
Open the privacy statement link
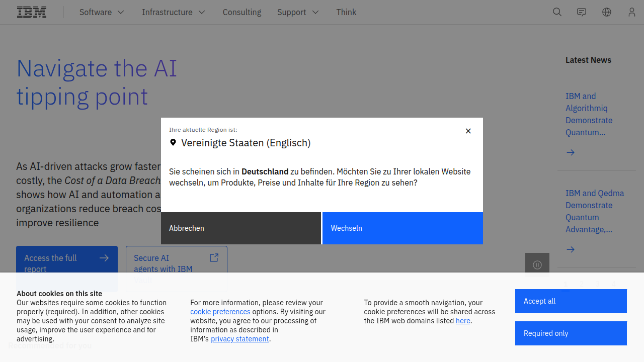pos(240,339)
